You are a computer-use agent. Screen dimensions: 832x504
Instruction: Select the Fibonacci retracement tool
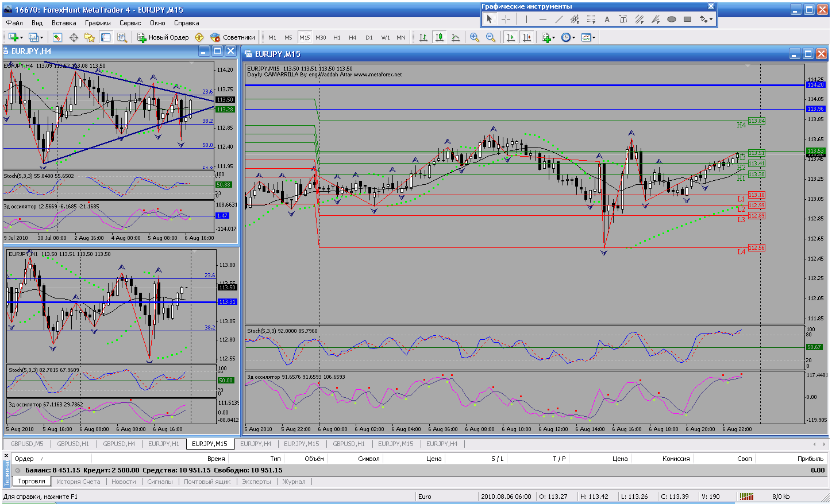coord(591,19)
